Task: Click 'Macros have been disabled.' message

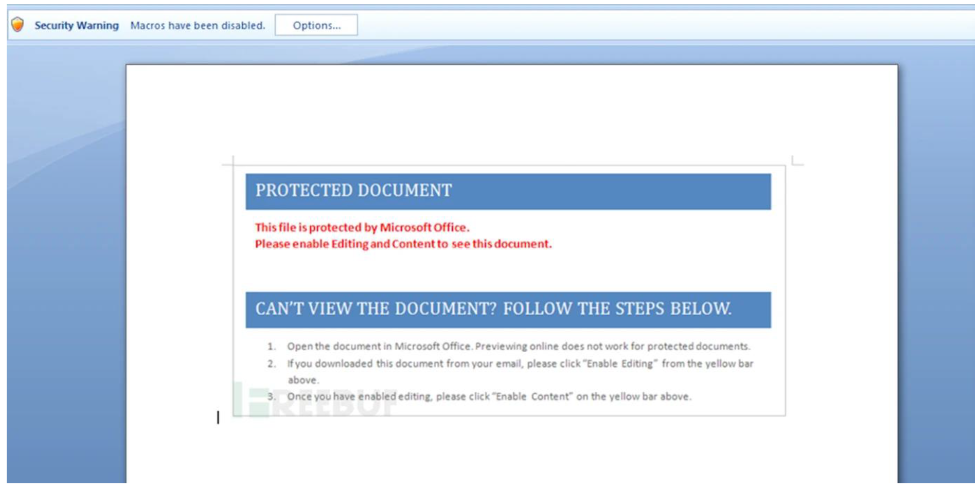Action: click(198, 25)
